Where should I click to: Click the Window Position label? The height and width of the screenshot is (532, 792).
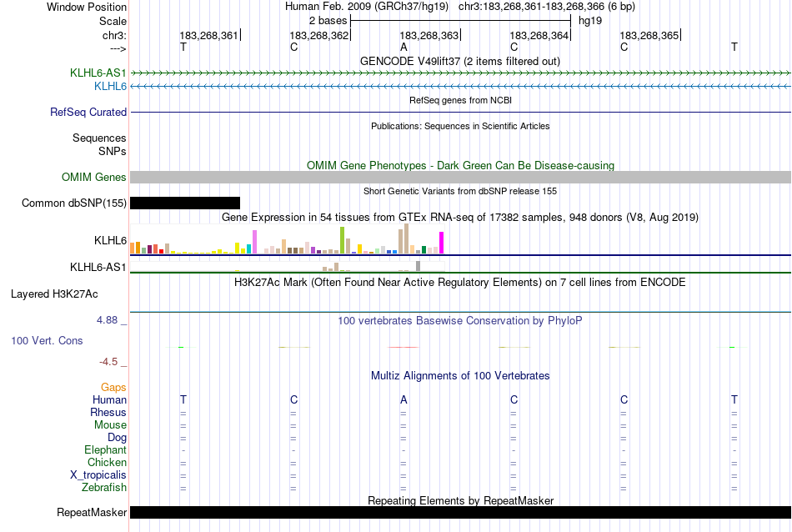87,7
